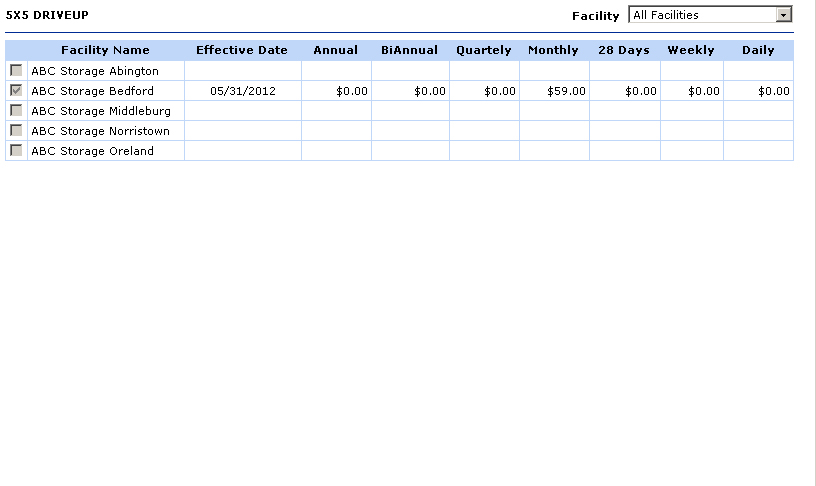The image size is (816, 486).
Task: Enable the ABC Storage Norristown checkbox
Action: point(16,131)
